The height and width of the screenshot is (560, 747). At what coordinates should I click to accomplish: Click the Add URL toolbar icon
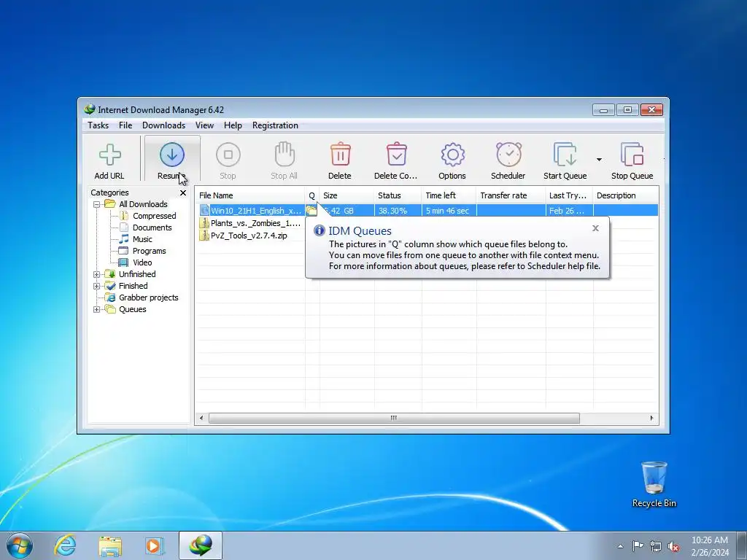(x=109, y=155)
